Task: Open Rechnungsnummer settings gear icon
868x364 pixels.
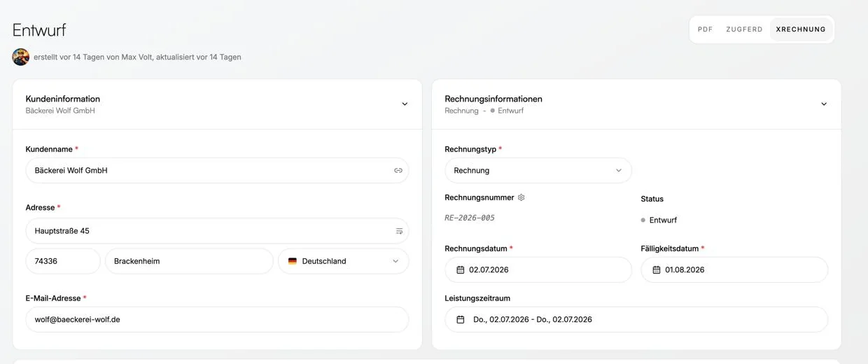Action: coord(521,197)
